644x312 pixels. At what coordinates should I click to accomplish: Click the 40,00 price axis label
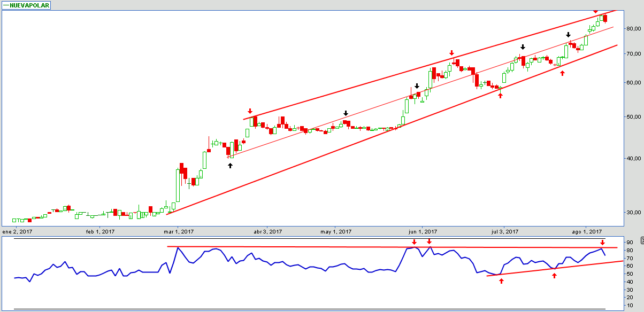point(634,159)
